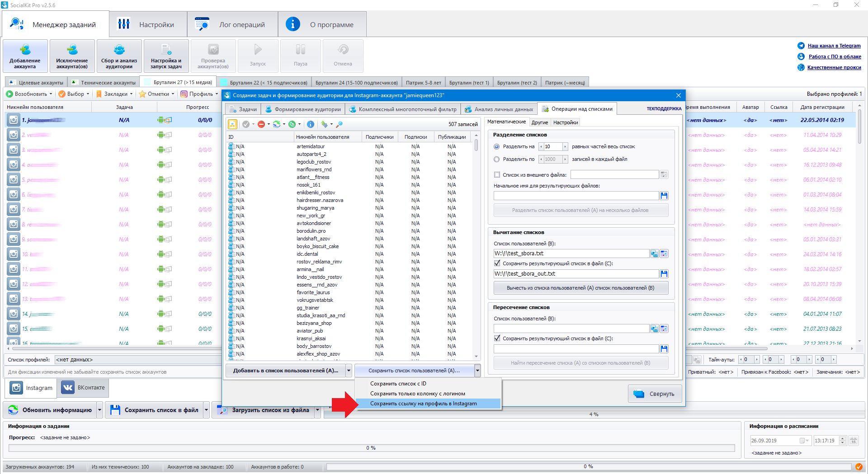Click the W:\!\test_sbora.txt input field
The width and height of the screenshot is (868, 474).
point(571,254)
